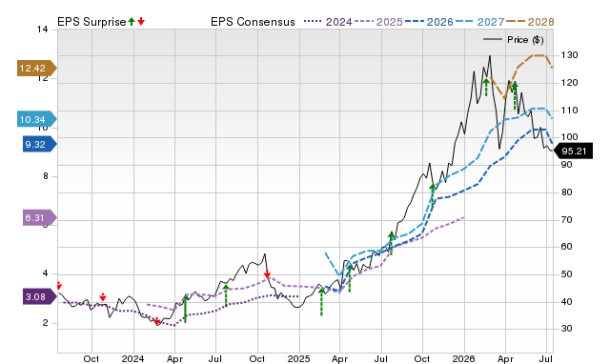The image size is (610, 364).
Task: Click the 110 price axis label
Action: (569, 110)
